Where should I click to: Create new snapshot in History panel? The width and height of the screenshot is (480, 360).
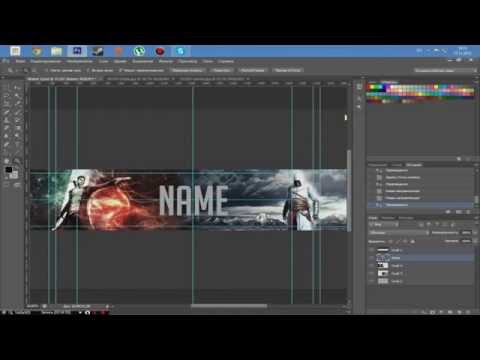coord(459,212)
